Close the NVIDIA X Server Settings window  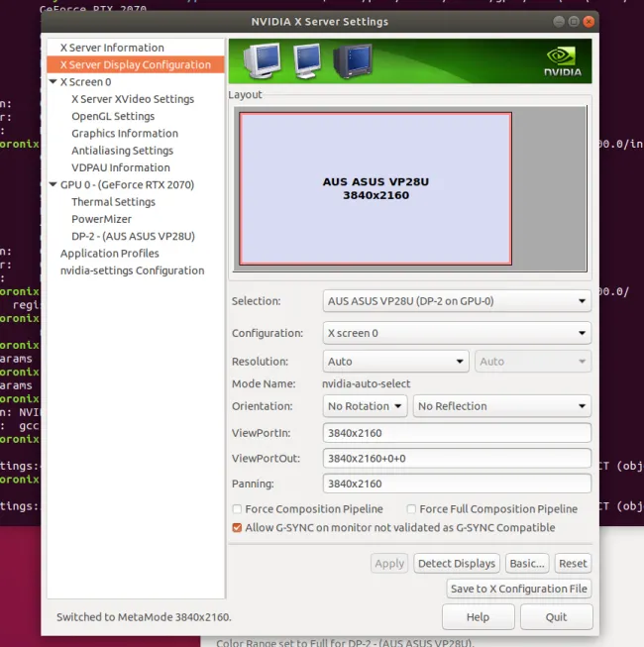click(x=590, y=21)
